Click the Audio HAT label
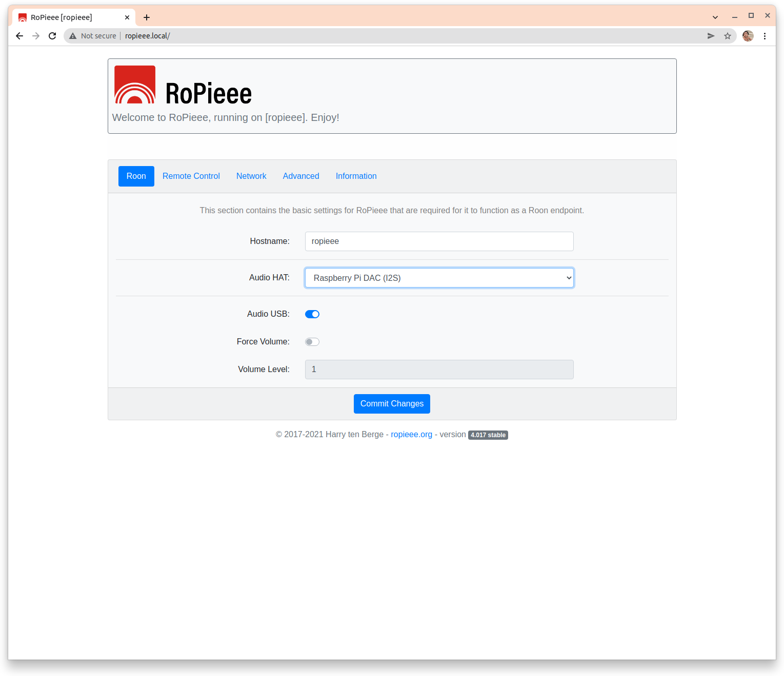The height and width of the screenshot is (676, 784). [x=269, y=278]
